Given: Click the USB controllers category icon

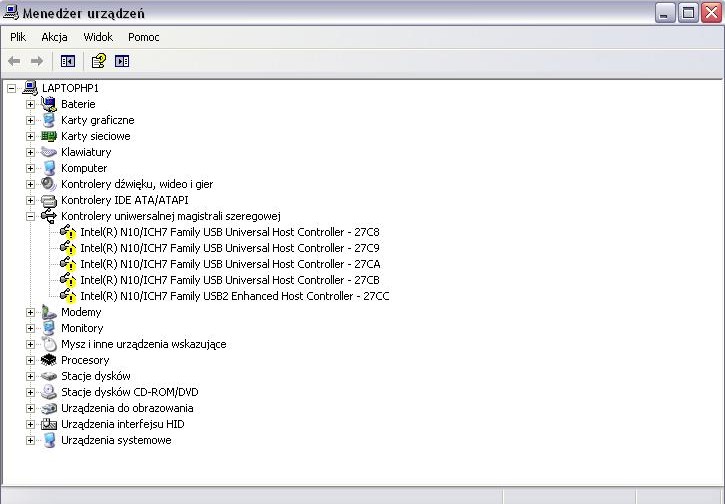Looking at the screenshot, I should tap(49, 216).
